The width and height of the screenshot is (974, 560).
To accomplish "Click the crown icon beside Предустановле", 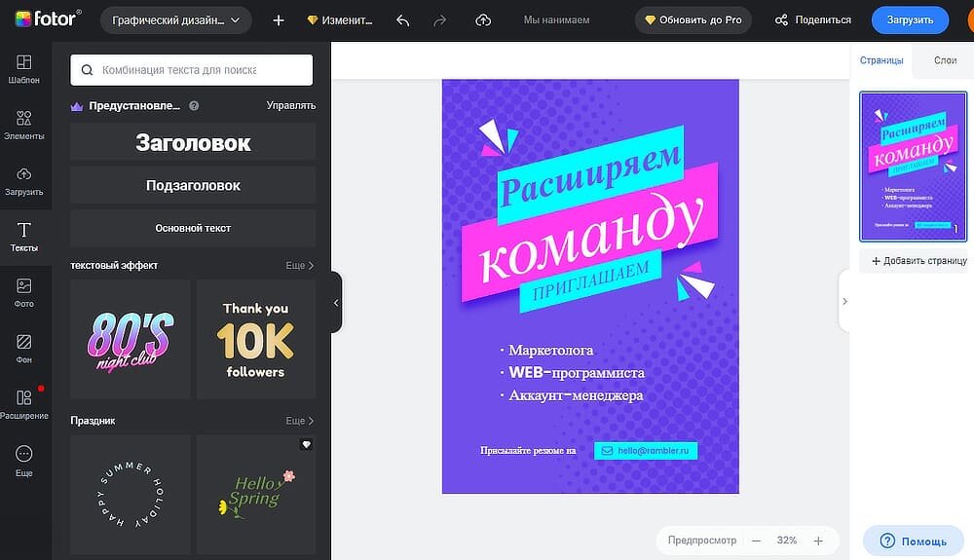I will click(x=77, y=106).
